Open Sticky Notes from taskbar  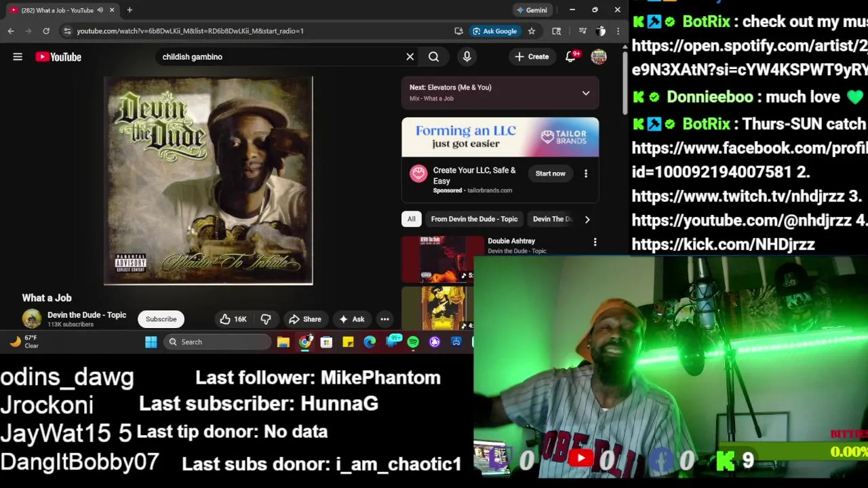348,342
